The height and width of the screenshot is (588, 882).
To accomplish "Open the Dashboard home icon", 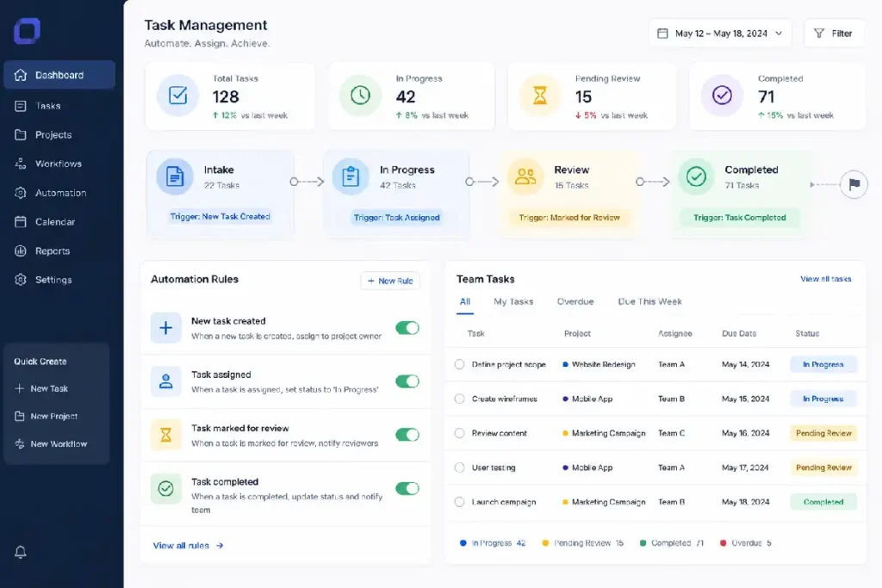I will (x=21, y=75).
